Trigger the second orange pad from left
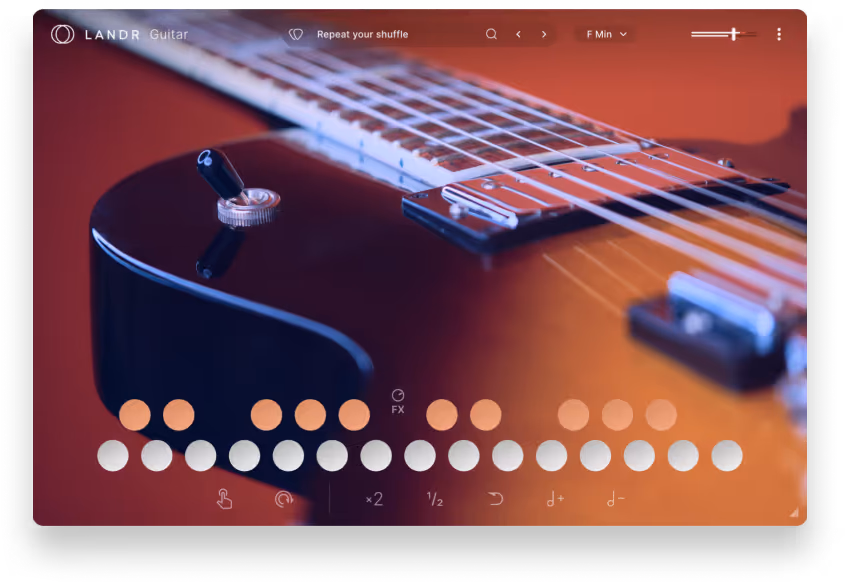The image size is (845, 582). pyautogui.click(x=178, y=415)
